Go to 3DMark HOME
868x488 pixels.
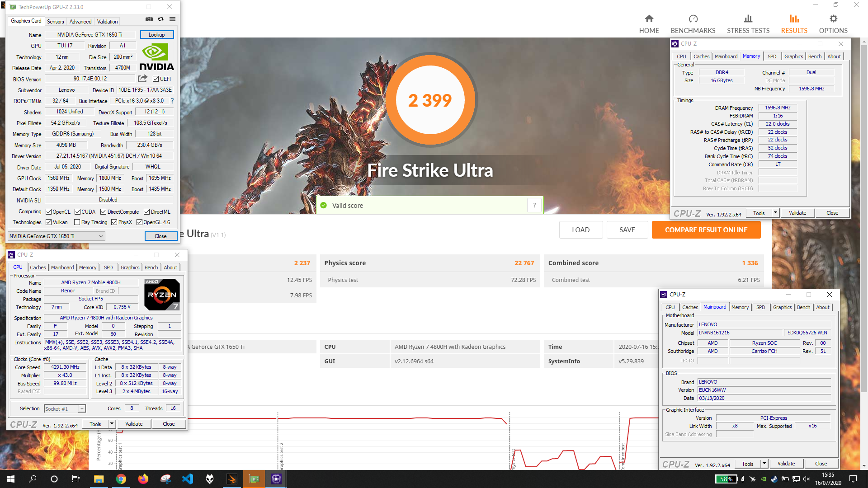pyautogui.click(x=649, y=24)
